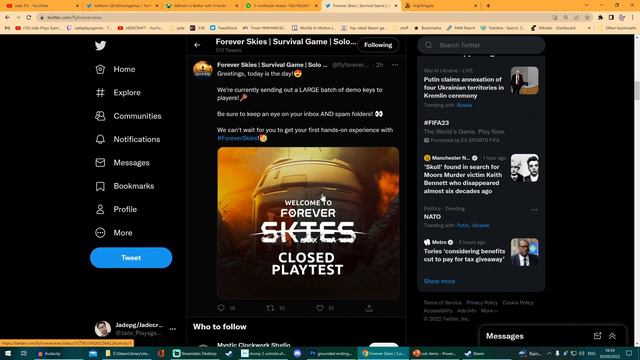Screen dimensions: 640x360
Task: Click the new message icon in Messages drawer
Action: click(597, 336)
